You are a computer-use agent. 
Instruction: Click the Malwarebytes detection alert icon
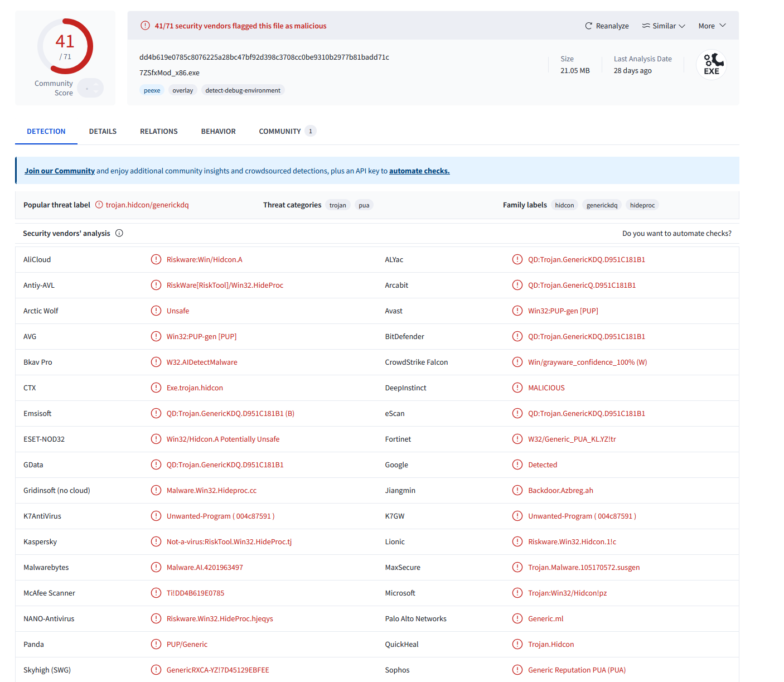point(156,567)
